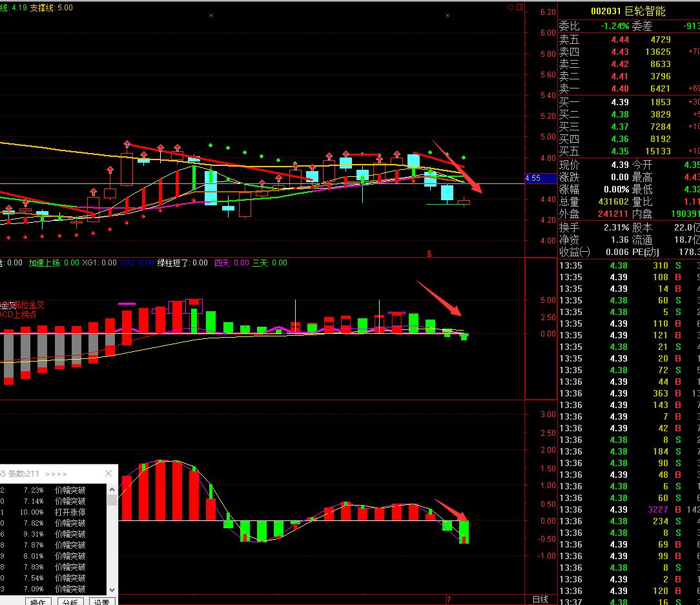Click the red panel-layout icon beside the diamond

tap(519, 8)
